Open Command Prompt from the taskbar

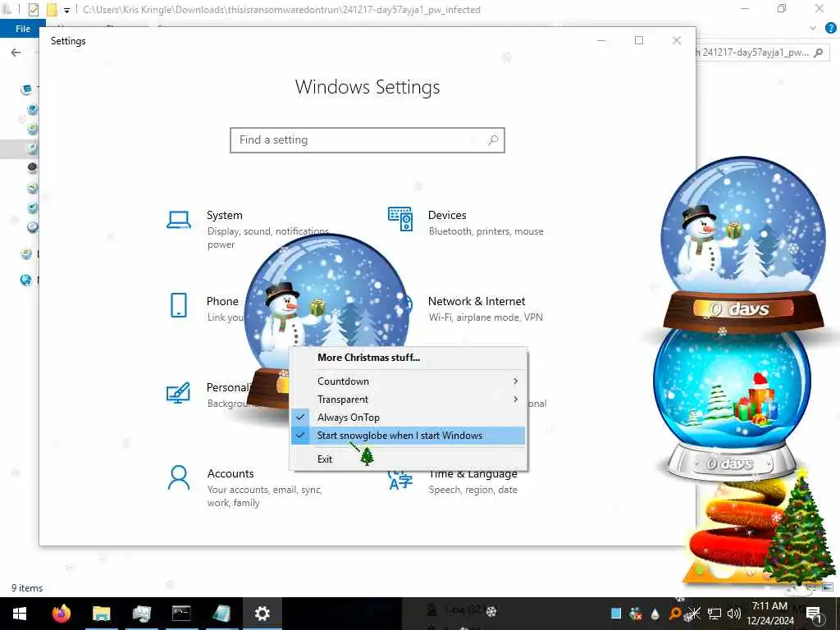tap(181, 614)
